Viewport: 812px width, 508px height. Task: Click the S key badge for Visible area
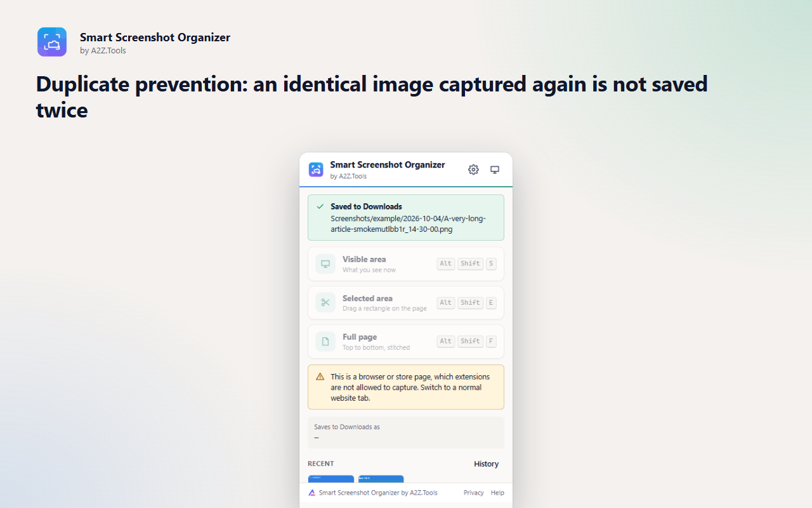pos(491,264)
